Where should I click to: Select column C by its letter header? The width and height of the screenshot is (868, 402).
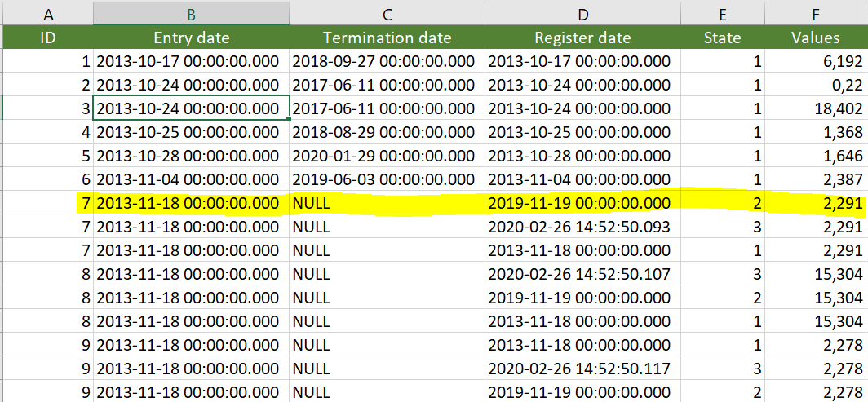point(387,15)
